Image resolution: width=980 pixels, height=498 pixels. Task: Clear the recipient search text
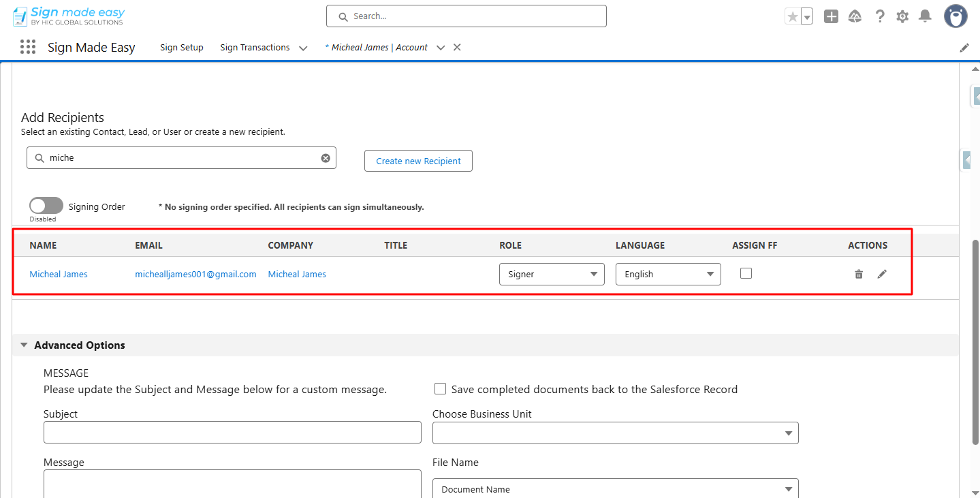326,158
